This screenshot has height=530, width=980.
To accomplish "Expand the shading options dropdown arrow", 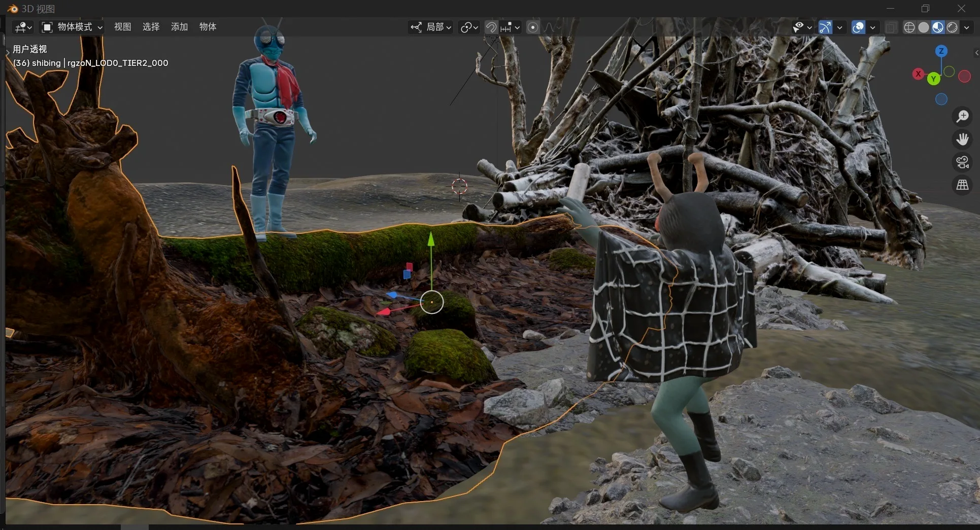I will (x=967, y=27).
